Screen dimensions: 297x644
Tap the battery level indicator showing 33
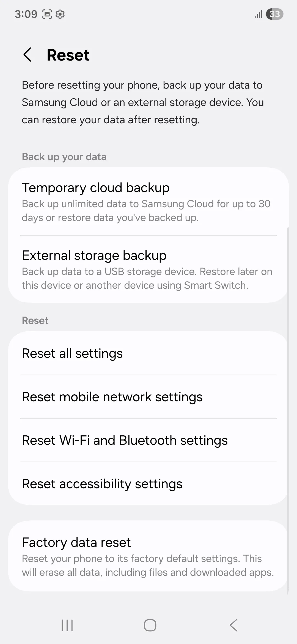click(x=274, y=14)
